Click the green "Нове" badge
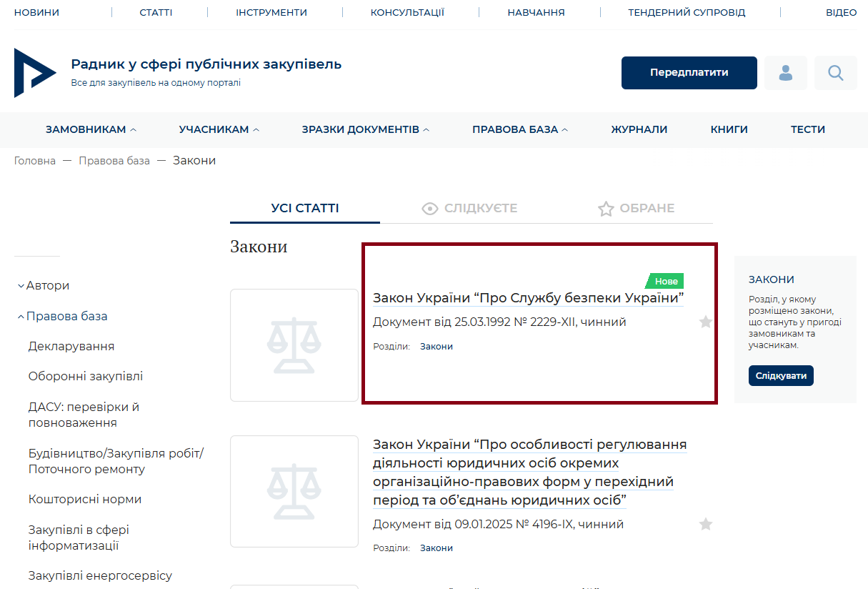The height and width of the screenshot is (589, 868). click(665, 281)
